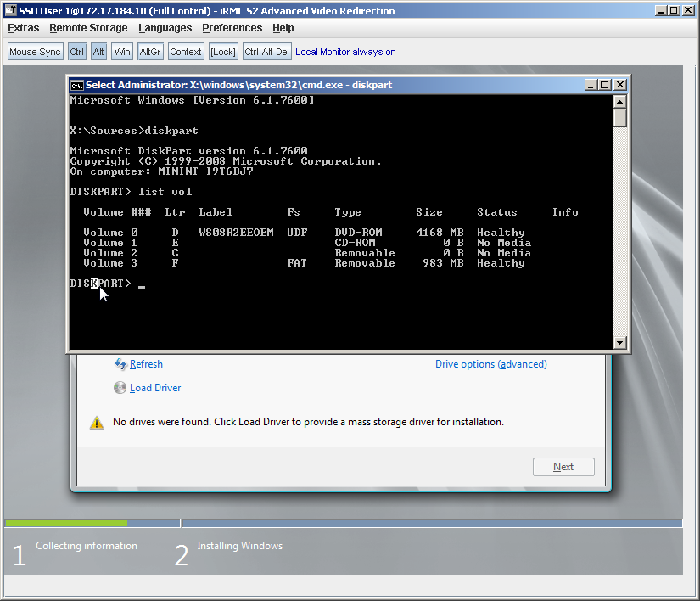Click the 'Local Monitor always on' text
This screenshot has height=601, width=700.
click(345, 52)
